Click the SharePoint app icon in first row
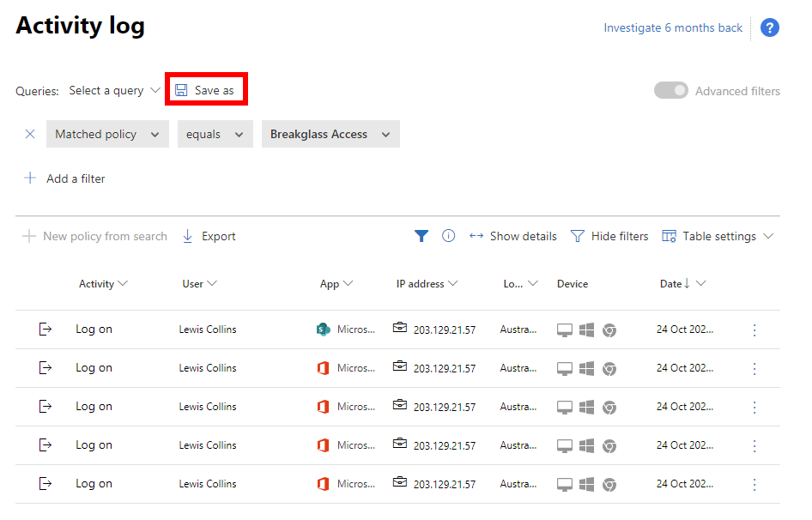Screen dimensions: 812x520 (x=324, y=330)
